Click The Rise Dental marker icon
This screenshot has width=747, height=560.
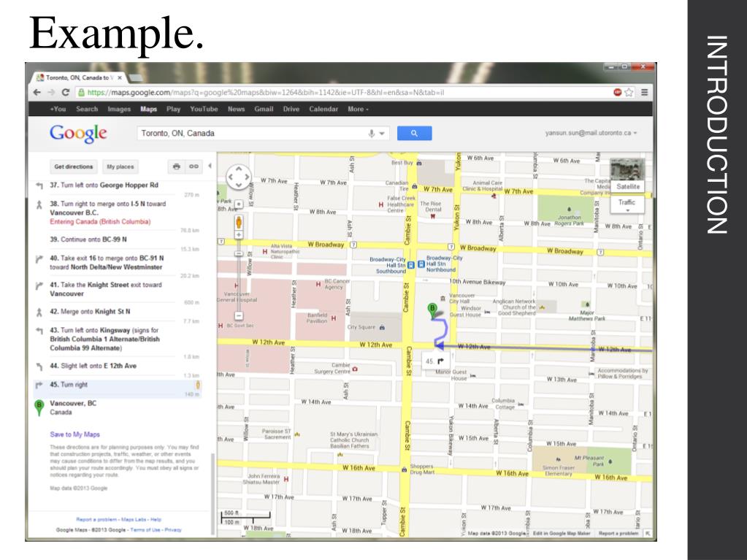pyautogui.click(x=432, y=216)
